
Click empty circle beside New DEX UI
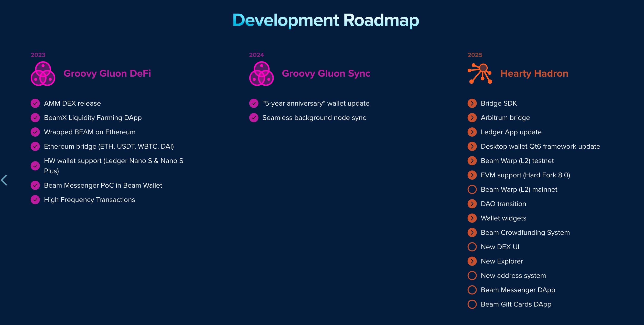click(472, 247)
